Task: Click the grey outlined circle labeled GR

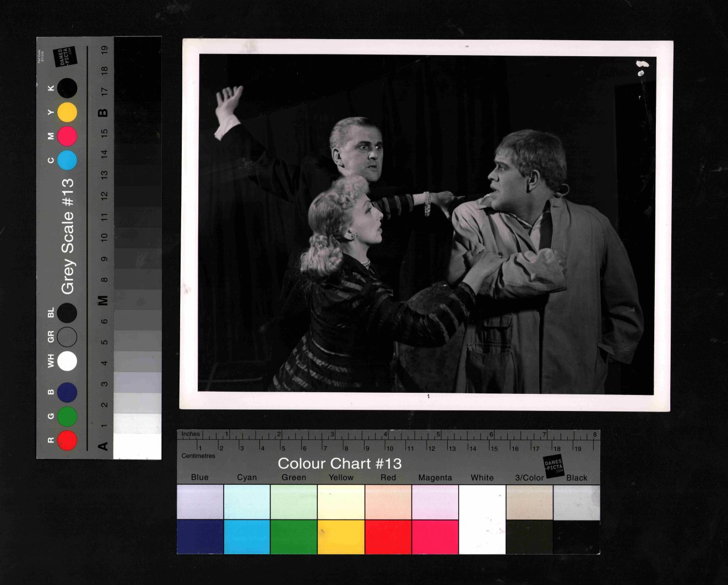Action: (x=67, y=337)
